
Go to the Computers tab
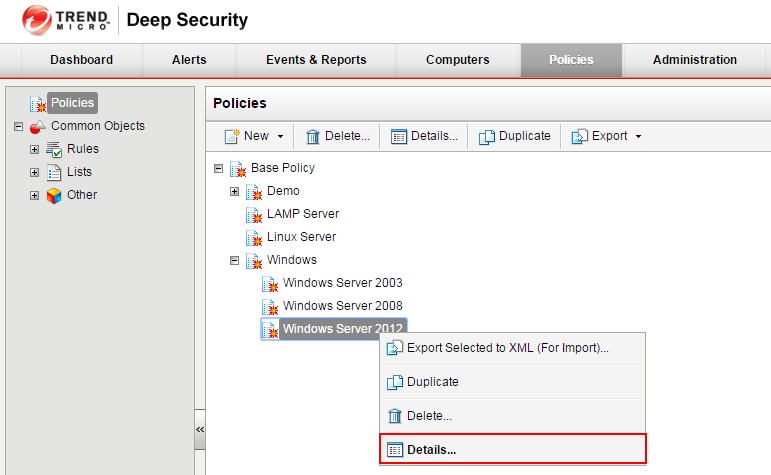click(458, 60)
